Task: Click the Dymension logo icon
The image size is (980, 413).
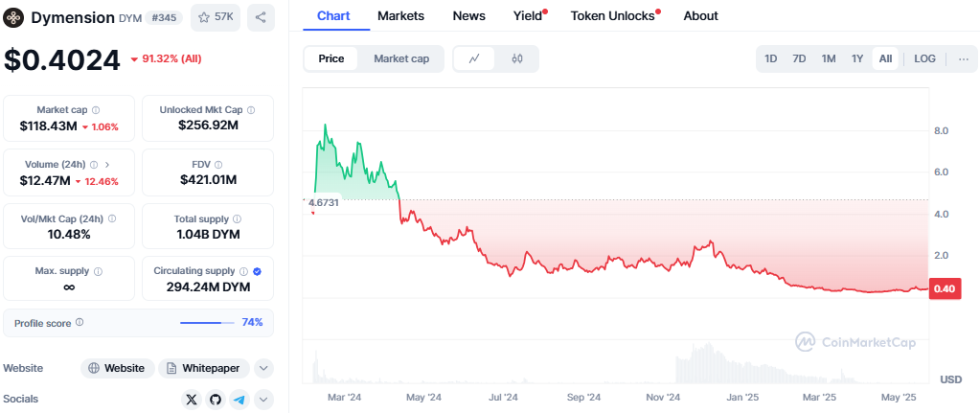Action: click(13, 17)
